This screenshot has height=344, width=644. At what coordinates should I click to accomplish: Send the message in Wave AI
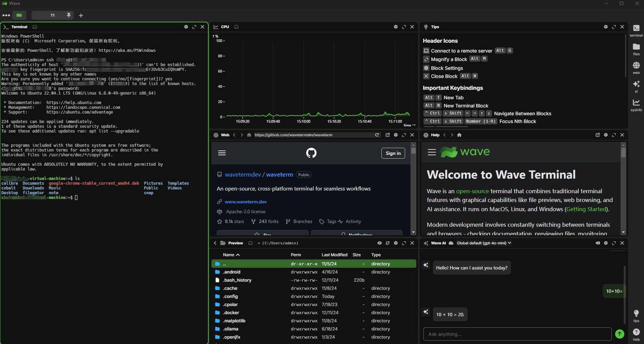[x=619, y=334]
